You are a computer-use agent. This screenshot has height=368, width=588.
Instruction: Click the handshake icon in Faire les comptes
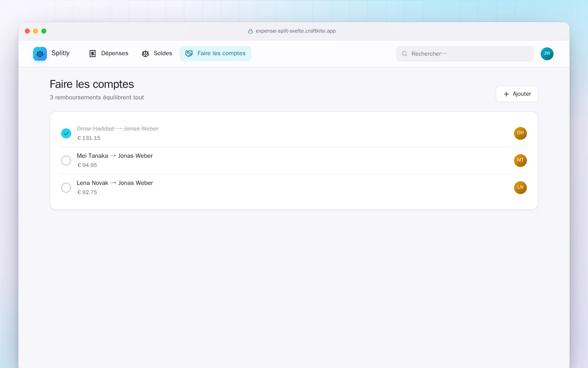189,53
